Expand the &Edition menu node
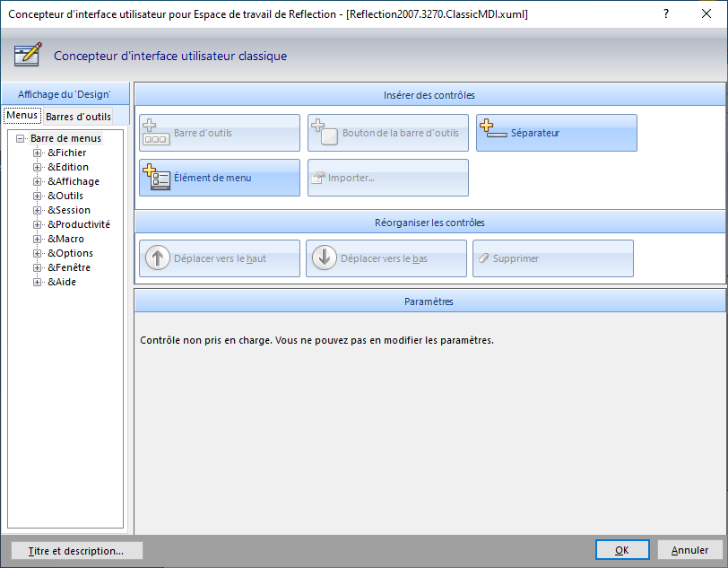 click(37, 167)
